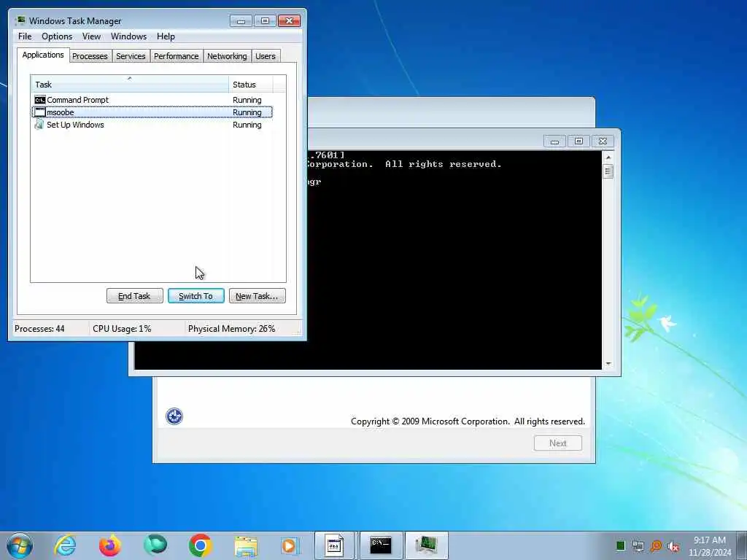This screenshot has width=747, height=560.
Task: Open the Help menu
Action: (166, 36)
